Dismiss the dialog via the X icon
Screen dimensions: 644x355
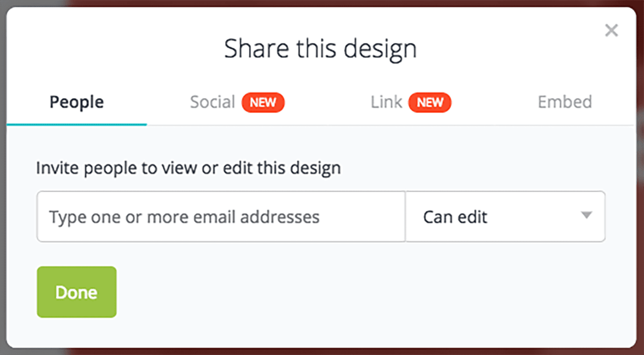point(611,30)
